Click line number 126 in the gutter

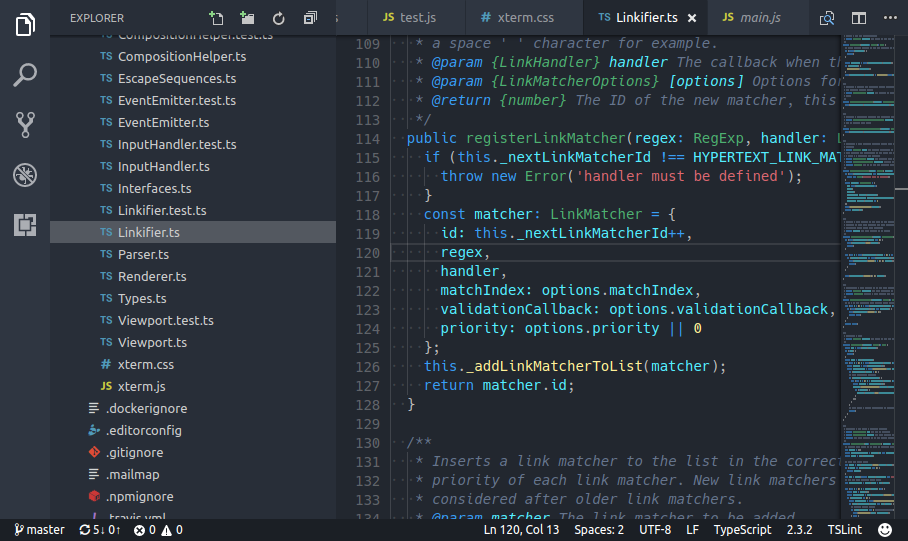pyautogui.click(x=368, y=367)
